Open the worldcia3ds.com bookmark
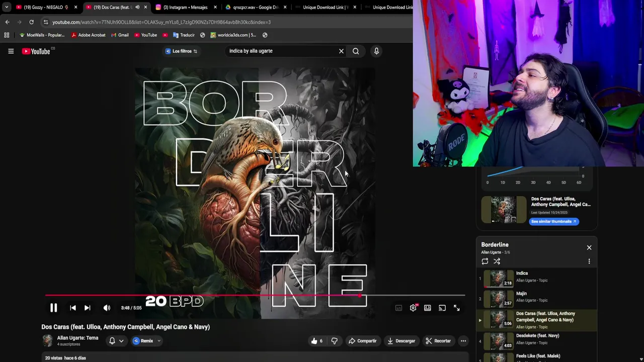Screen dimensions: 644x362 [x=233, y=35]
